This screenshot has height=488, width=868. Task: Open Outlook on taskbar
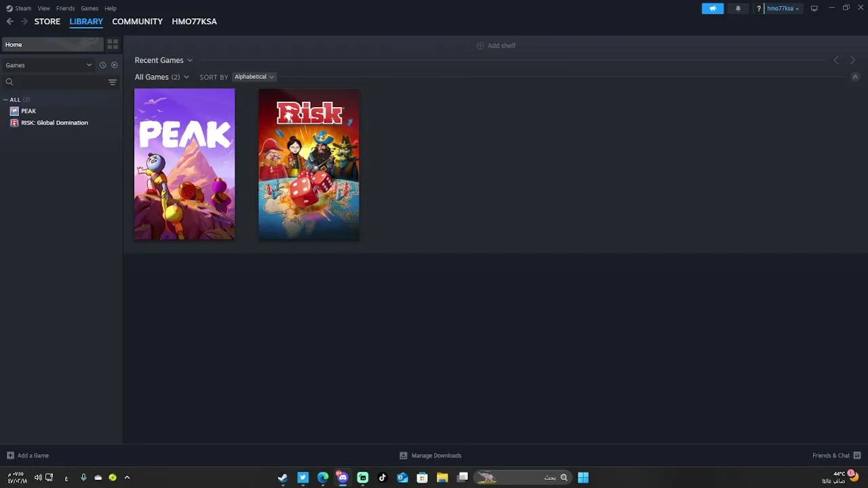[402, 478]
